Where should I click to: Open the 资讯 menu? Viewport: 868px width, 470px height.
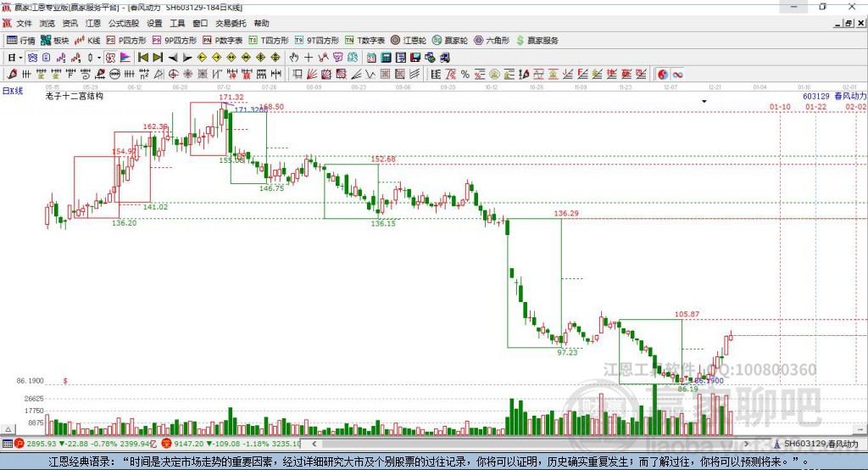[x=70, y=23]
